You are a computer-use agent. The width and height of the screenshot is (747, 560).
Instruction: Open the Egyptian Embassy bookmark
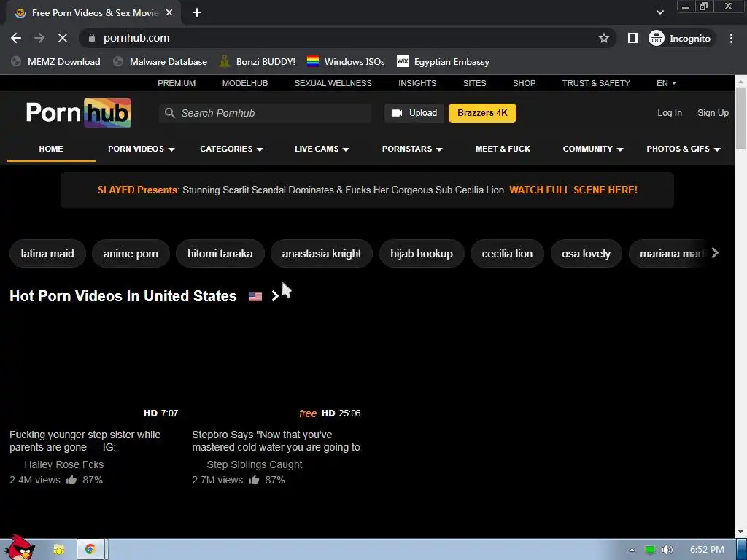tap(443, 61)
